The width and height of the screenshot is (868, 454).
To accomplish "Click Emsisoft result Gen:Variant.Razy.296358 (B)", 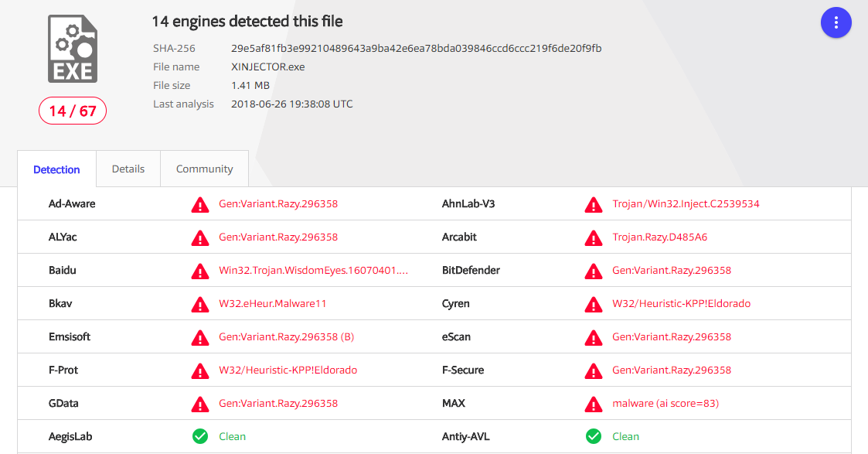I will (286, 336).
